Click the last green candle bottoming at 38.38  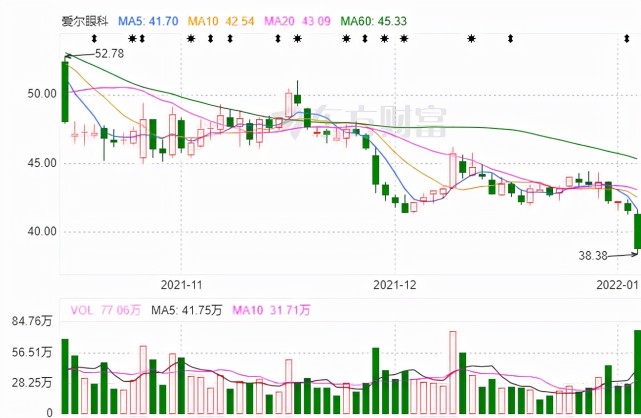pyautogui.click(x=637, y=232)
